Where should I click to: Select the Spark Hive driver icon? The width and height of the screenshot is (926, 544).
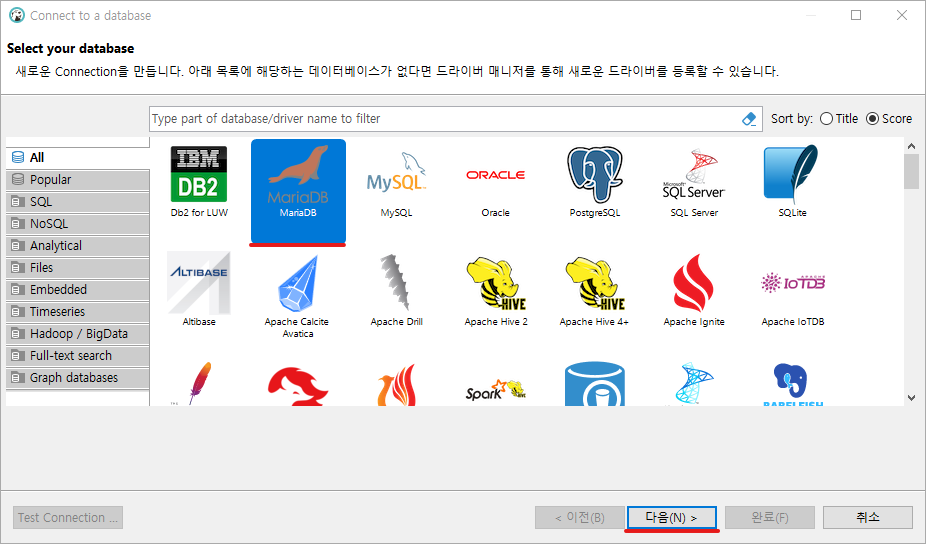[495, 390]
